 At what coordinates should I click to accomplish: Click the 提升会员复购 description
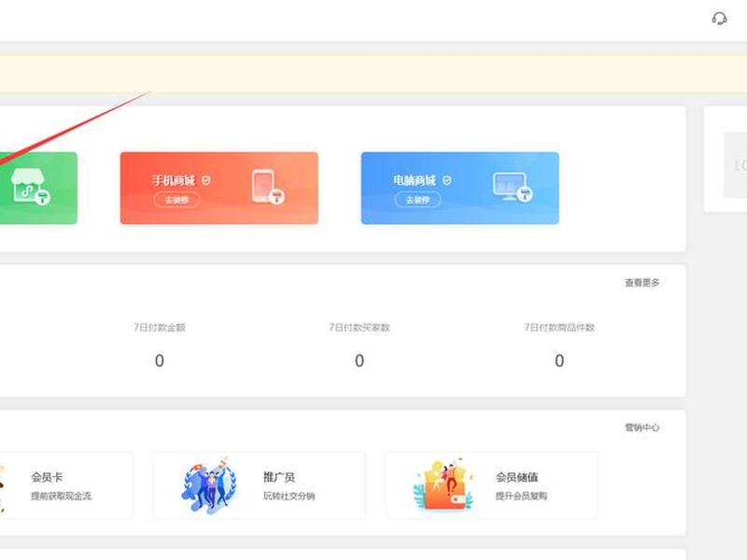click(521, 497)
